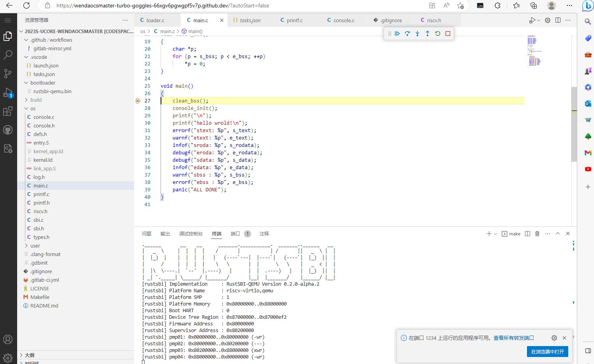Continue debugging with the Continue button
The height and width of the screenshot is (364, 594).
point(397,34)
